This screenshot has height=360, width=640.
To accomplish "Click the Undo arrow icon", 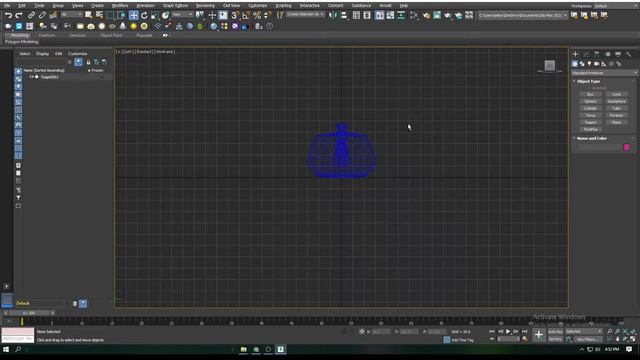I will coord(8,16).
